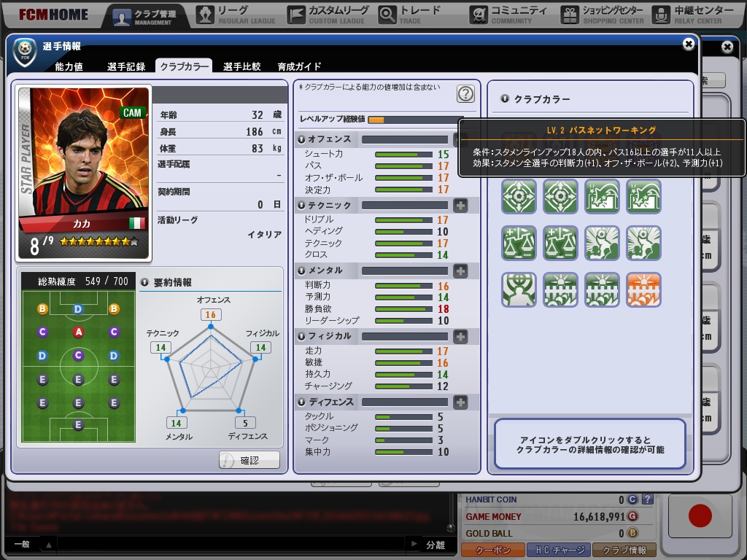Screen dimensions: 747x560
Task: Click info icon beside クラブカラー panel title
Action: point(505,99)
